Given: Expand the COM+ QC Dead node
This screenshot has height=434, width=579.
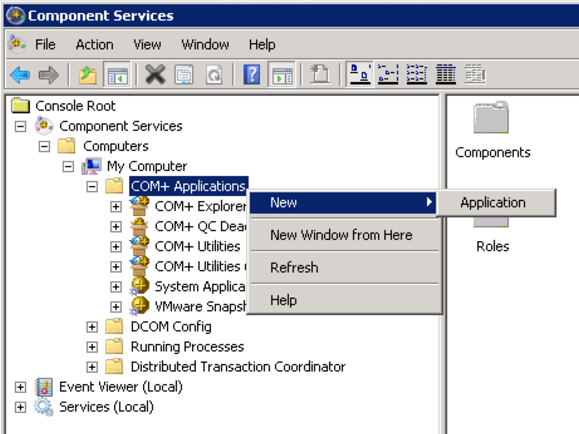Looking at the screenshot, I should 116,226.
